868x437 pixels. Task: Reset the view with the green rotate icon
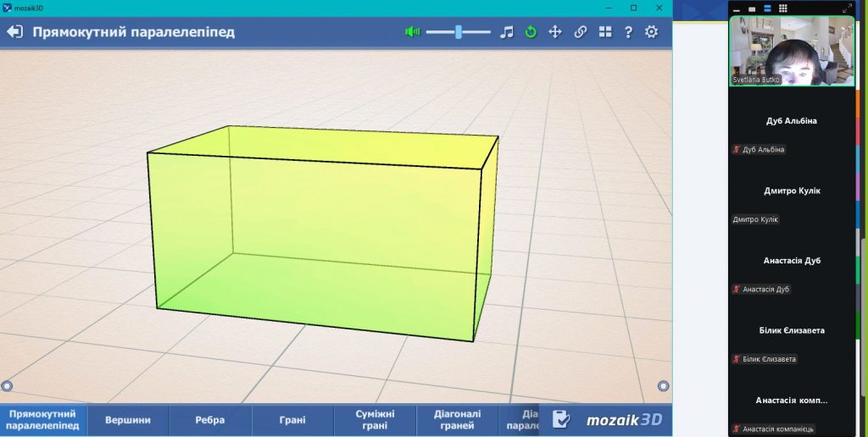531,32
